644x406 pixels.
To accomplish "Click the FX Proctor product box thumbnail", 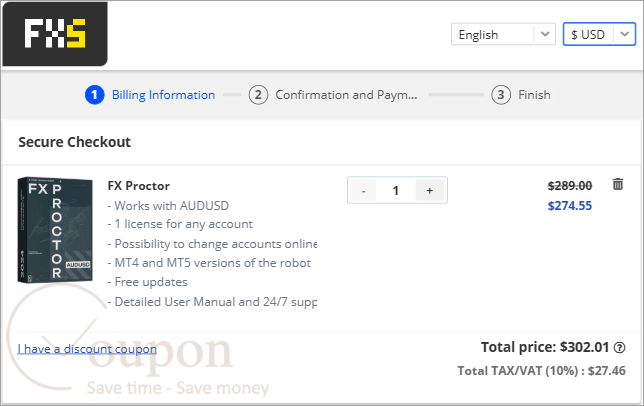I will [x=55, y=230].
